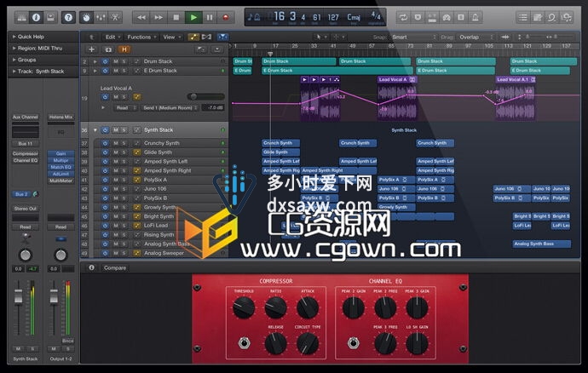The image size is (588, 373).
Task: Toggle the blue Catch playhead button
Action: tap(222, 37)
